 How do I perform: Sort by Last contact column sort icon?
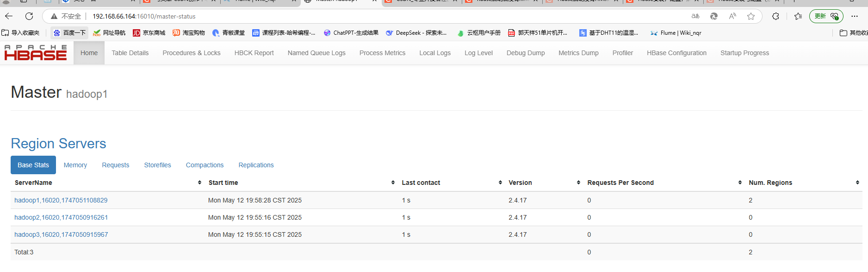[500, 183]
